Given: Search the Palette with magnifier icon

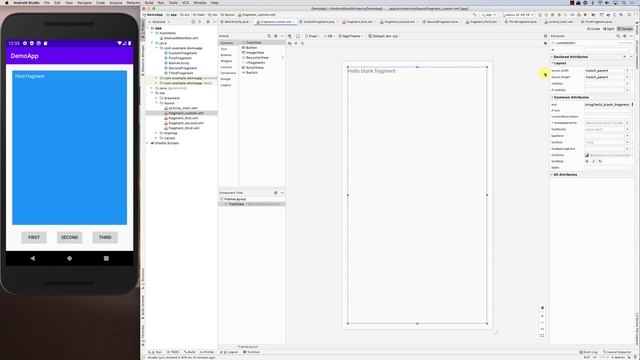Looking at the screenshot, I should coord(269,36).
